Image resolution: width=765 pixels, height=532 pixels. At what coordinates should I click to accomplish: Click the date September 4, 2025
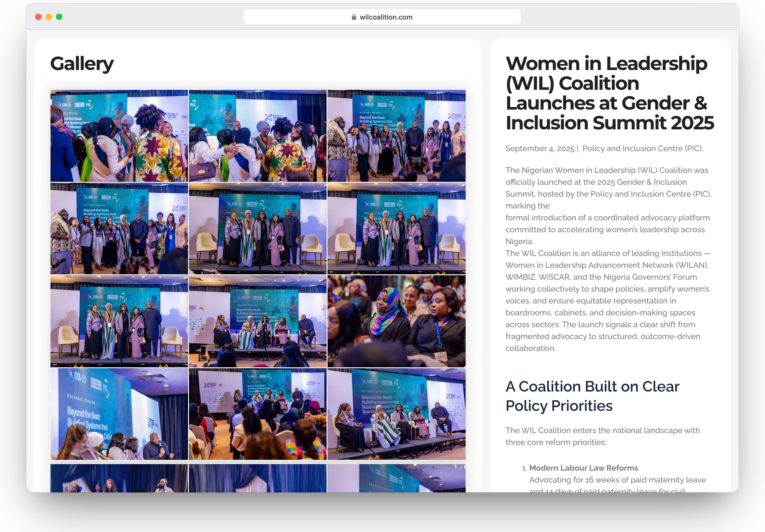pyautogui.click(x=540, y=148)
